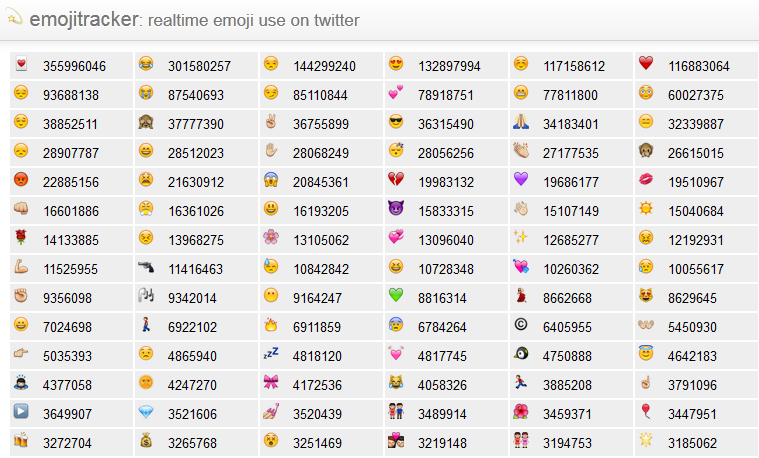Viewport: 759px width, 458px height.
Task: Click the red kiss lips emoji
Action: click(x=646, y=181)
